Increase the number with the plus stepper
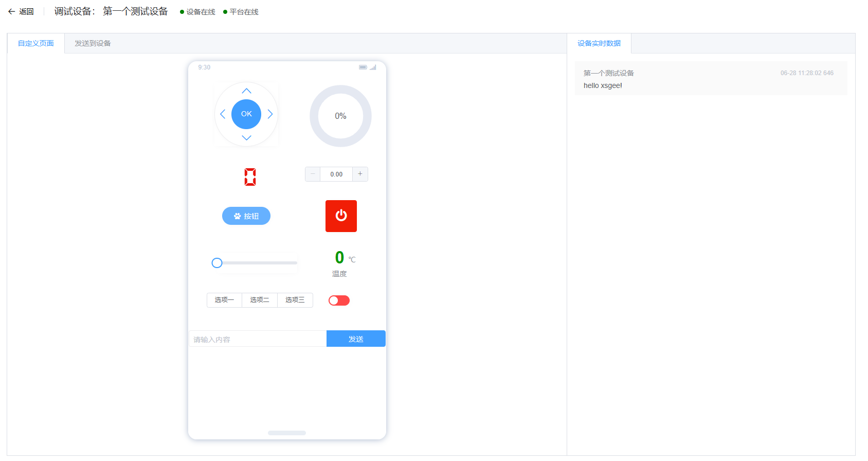Viewport: 868px width, 461px height. tap(360, 174)
